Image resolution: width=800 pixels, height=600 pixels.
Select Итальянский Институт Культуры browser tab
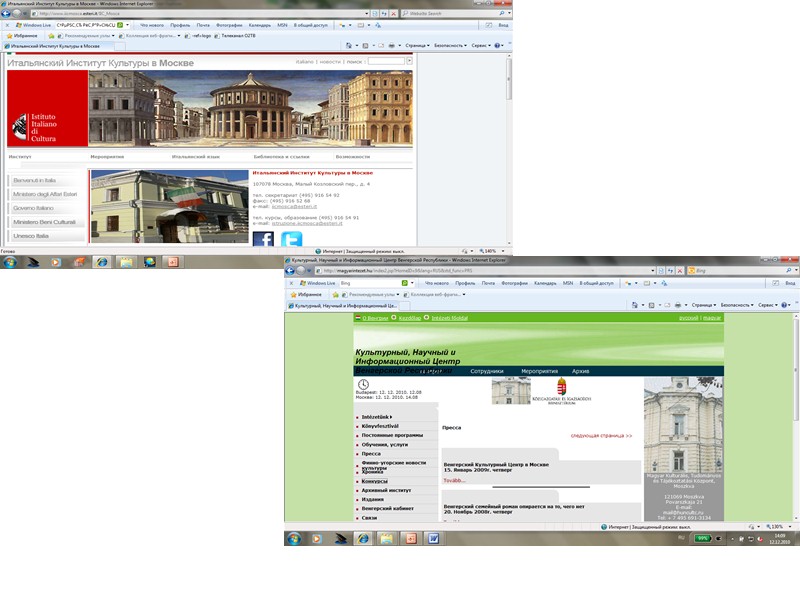55,46
